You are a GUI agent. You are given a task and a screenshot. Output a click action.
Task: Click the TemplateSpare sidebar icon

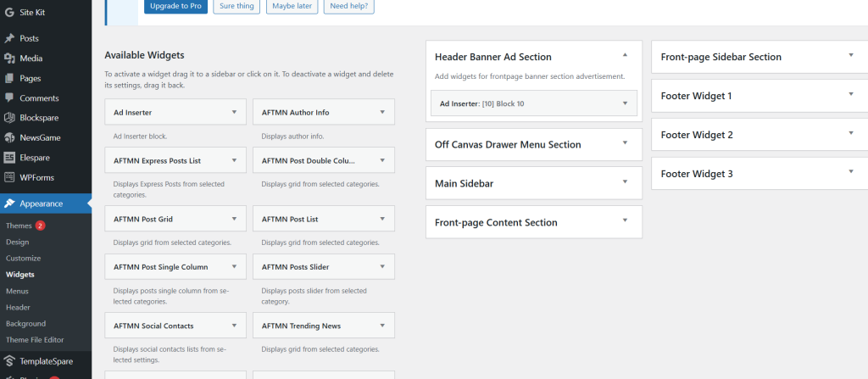coord(9,360)
